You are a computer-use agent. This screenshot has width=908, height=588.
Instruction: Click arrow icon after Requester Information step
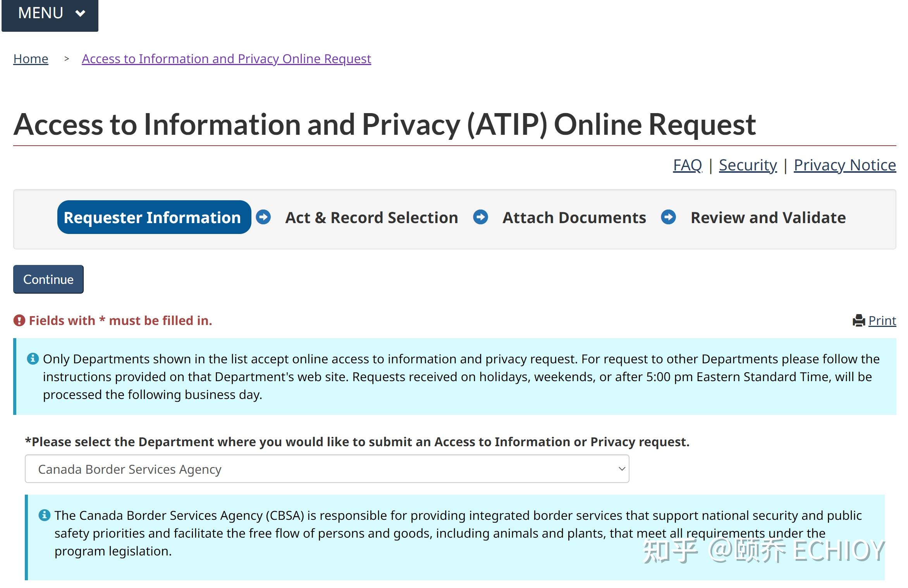[x=263, y=217]
